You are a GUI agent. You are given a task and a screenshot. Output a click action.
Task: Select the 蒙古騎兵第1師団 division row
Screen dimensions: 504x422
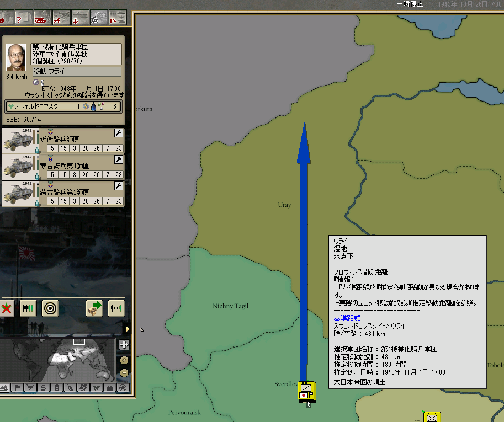(x=63, y=167)
